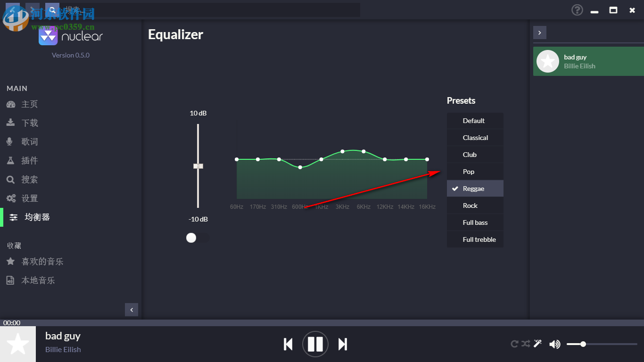Choose the Full bass preset
The image size is (644, 362).
(475, 222)
